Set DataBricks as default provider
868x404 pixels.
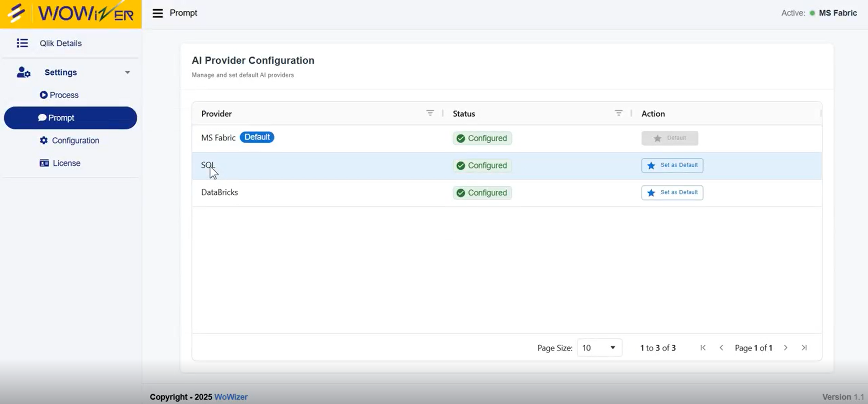pos(672,192)
